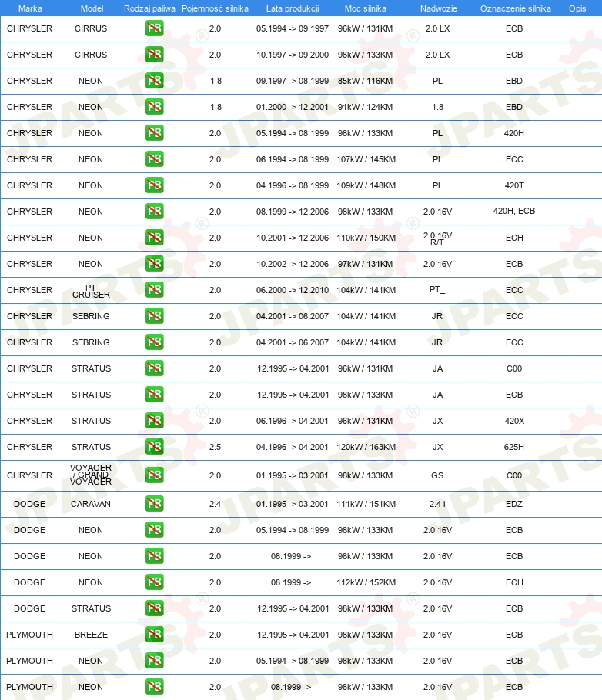Click body type GS
The width and height of the screenshot is (602, 700).
[x=437, y=476]
